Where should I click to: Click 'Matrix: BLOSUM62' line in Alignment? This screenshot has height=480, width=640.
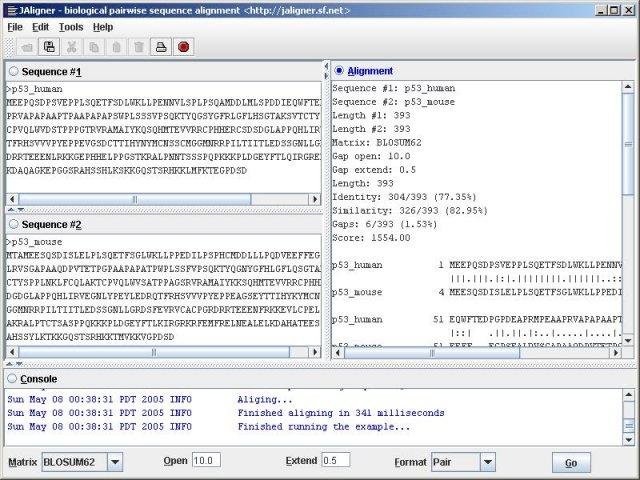point(377,142)
